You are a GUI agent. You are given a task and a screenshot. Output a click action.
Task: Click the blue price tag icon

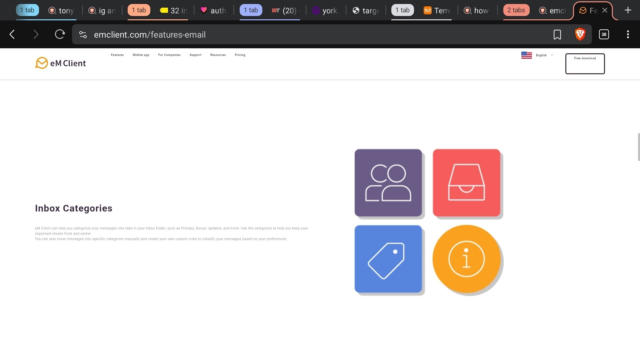tap(388, 259)
